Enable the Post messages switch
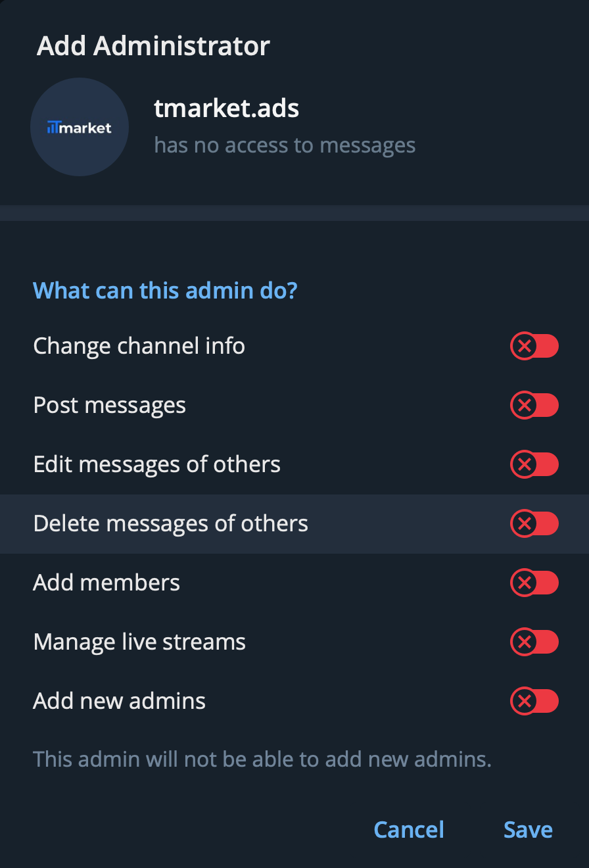The image size is (589, 868). point(534,405)
